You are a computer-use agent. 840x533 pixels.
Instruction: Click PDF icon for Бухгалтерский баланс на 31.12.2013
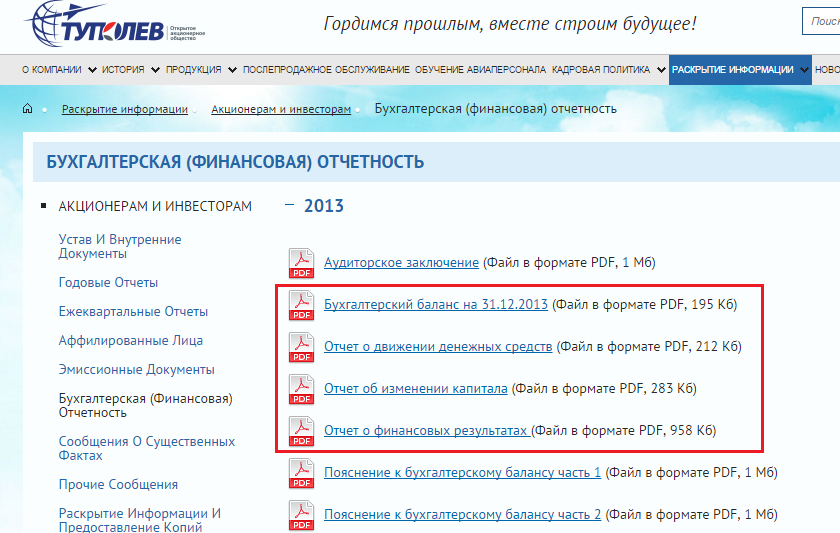301,304
